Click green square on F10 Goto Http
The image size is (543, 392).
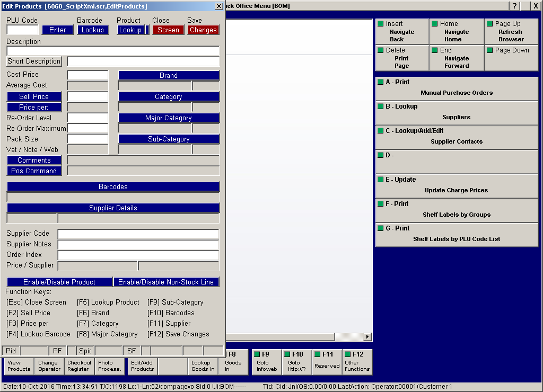pyautogui.click(x=287, y=354)
